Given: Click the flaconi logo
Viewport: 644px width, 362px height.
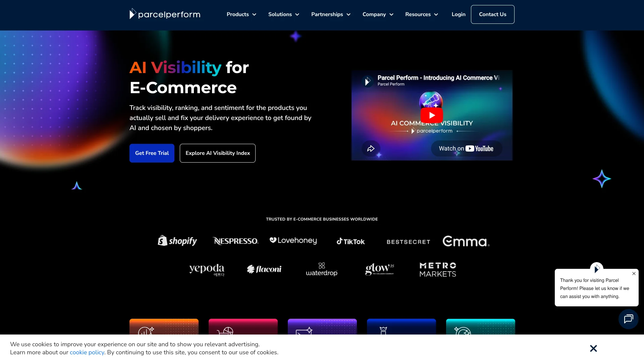Looking at the screenshot, I should (x=264, y=269).
